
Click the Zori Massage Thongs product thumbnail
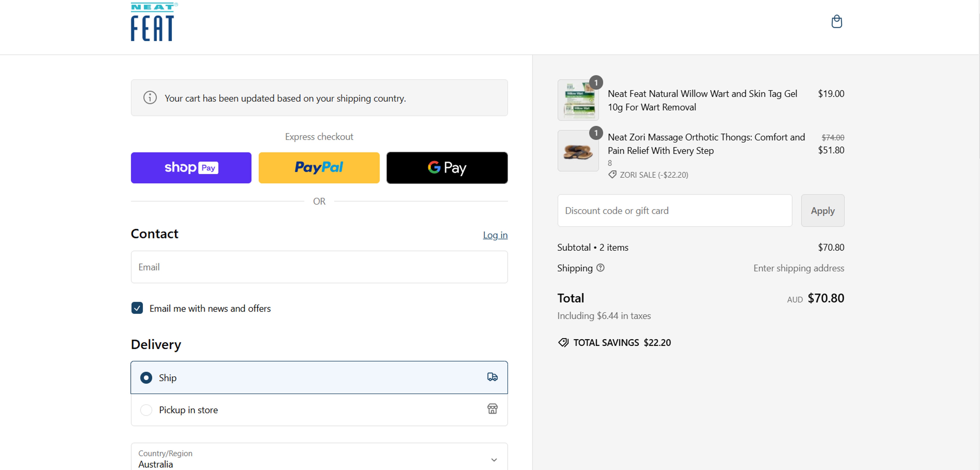coord(578,151)
